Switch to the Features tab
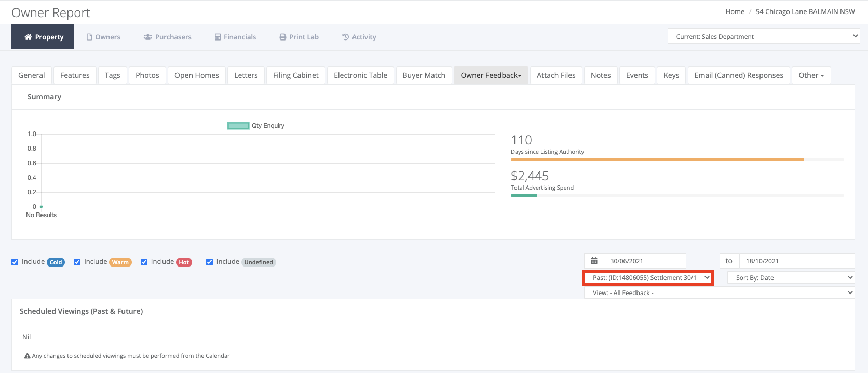Screen dimensions: 868x373 [x=75, y=75]
